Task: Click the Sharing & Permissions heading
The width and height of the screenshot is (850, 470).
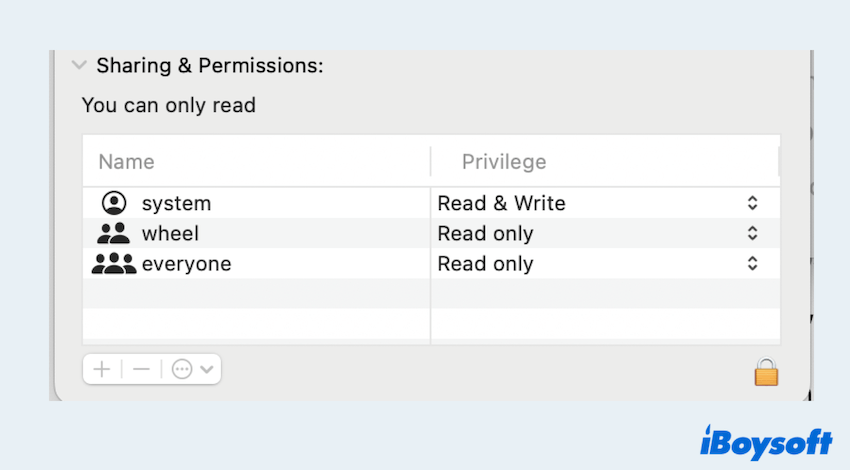Action: click(x=210, y=66)
